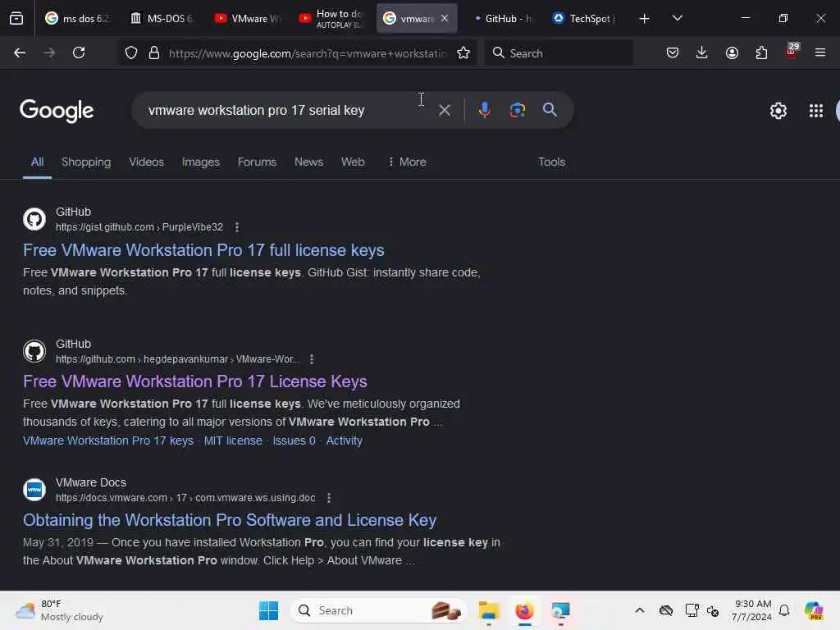Image resolution: width=840 pixels, height=630 pixels.
Task: List all tabs with the chevron
Action: 677,18
